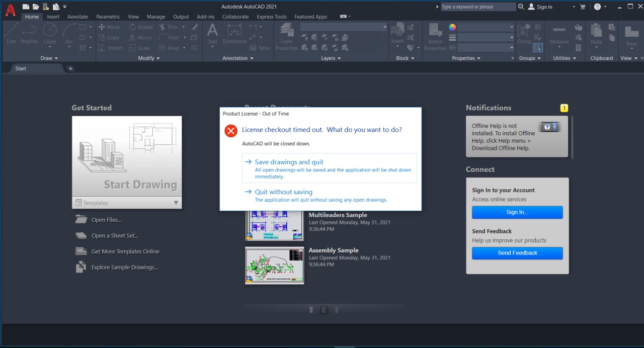
Task: Select the Circle tool
Action: tap(50, 33)
